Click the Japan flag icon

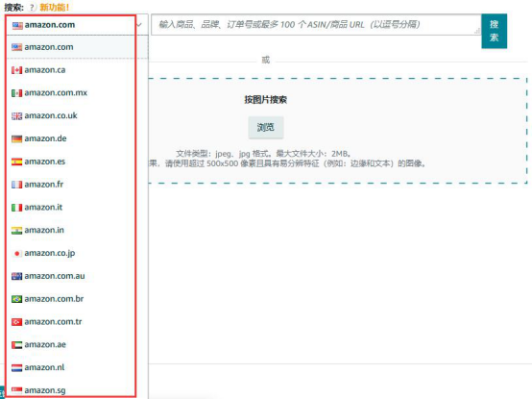pyautogui.click(x=16, y=253)
